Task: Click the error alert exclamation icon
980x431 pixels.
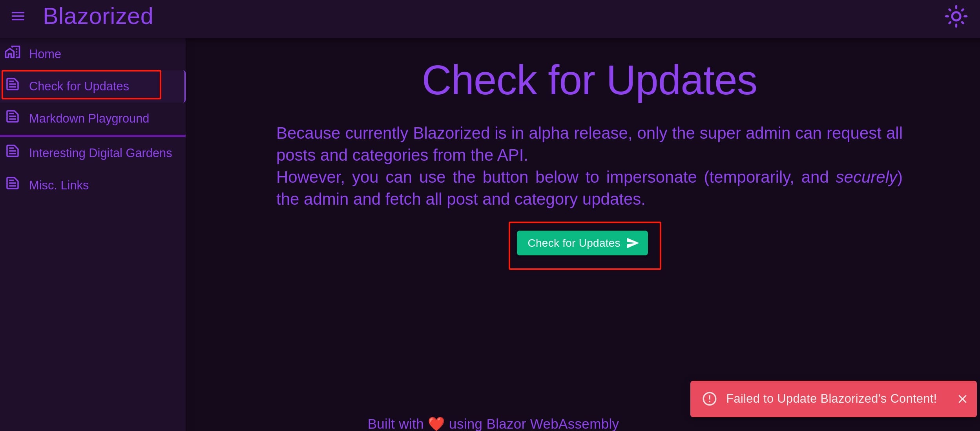Action: click(x=710, y=399)
